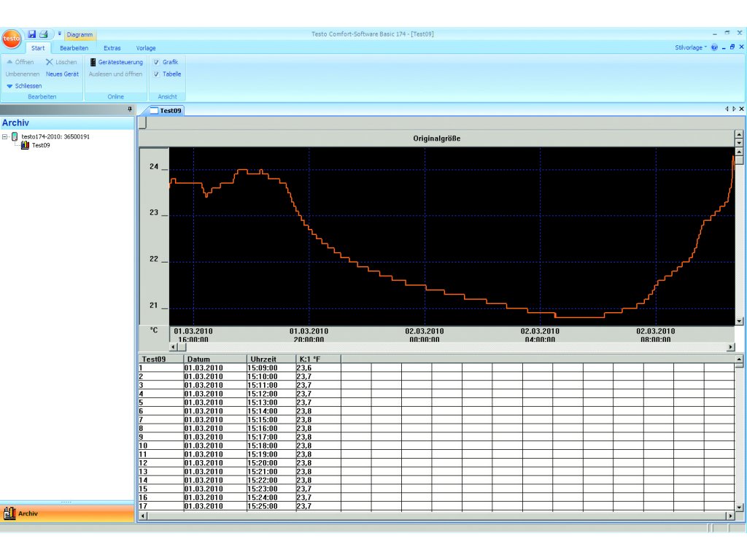Click the chart horizontal scroll right arrow

(x=730, y=347)
